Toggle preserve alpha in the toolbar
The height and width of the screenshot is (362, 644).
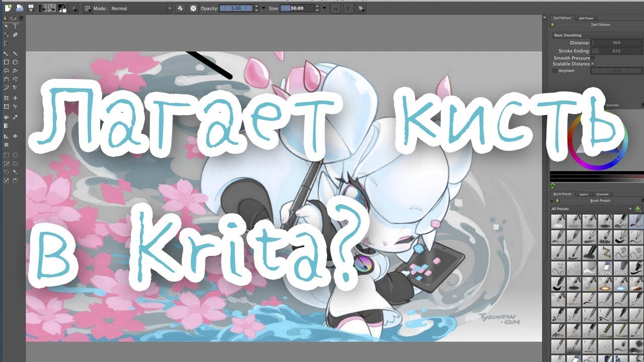193,9
